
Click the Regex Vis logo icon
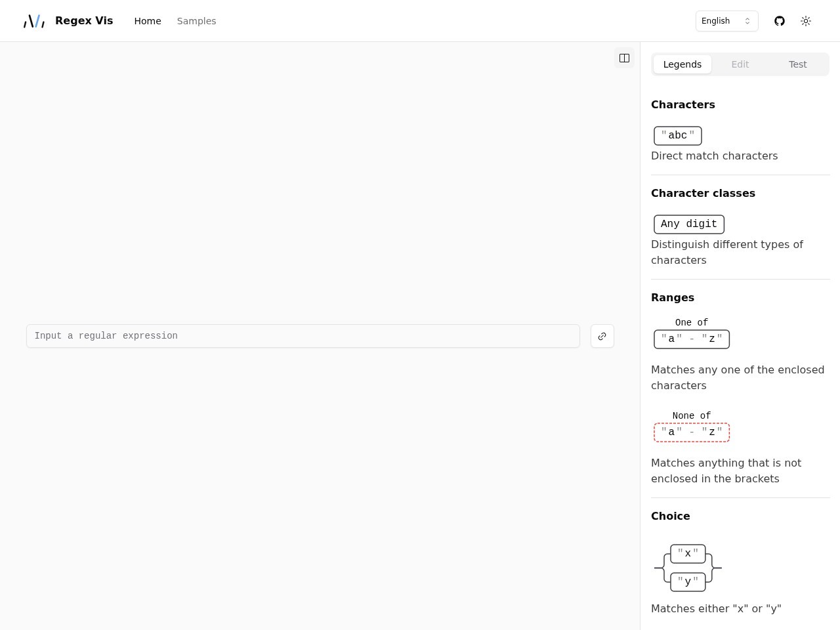tap(34, 21)
